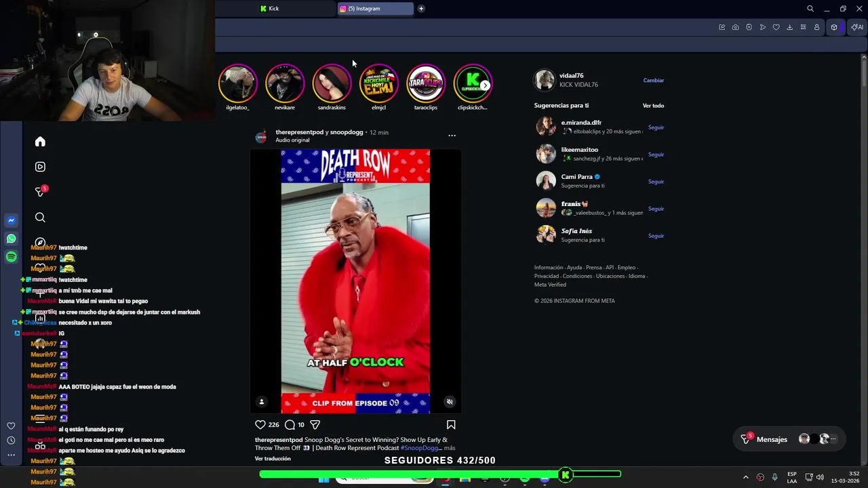Image resolution: width=868 pixels, height=488 pixels.
Task: Open browser easy setup sliders icon
Action: (803, 27)
